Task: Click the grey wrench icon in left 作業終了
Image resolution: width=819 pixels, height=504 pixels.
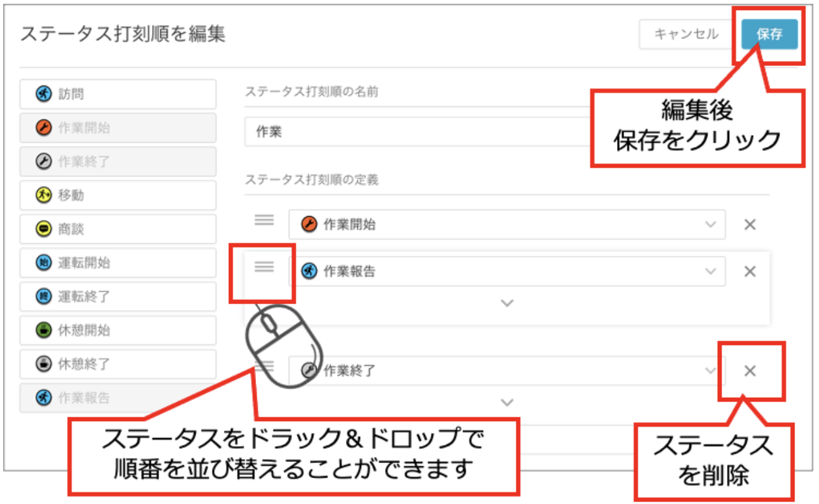Action: pyautogui.click(x=43, y=162)
